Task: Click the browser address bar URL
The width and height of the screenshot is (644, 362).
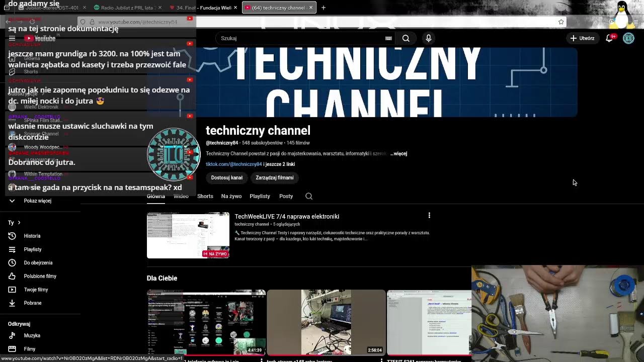Action: [x=137, y=22]
